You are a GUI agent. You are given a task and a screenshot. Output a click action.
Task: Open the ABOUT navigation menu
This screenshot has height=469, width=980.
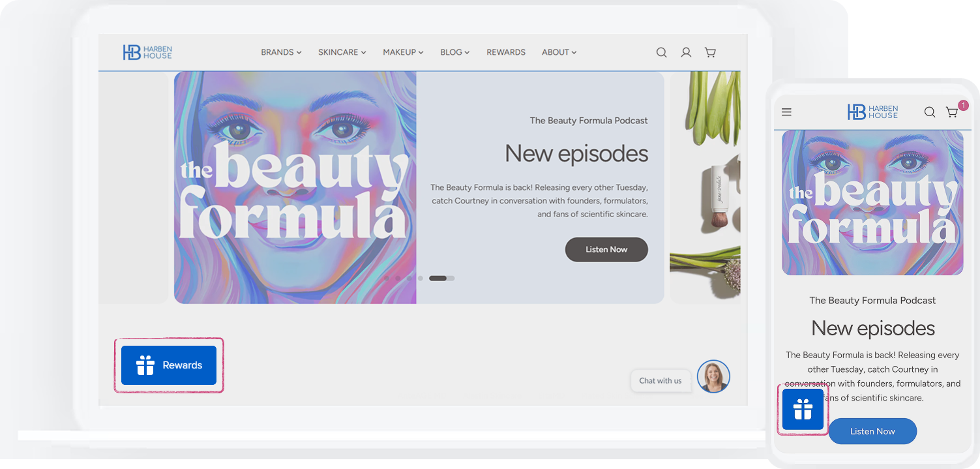(x=559, y=52)
